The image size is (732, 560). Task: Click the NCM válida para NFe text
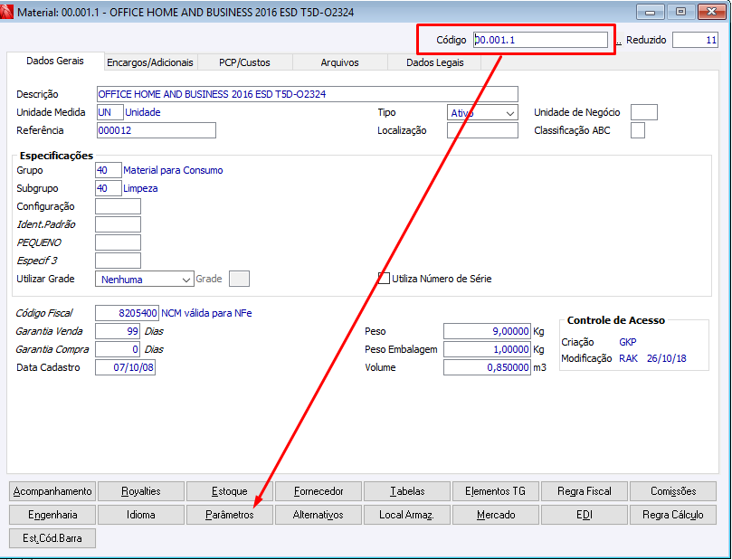point(206,313)
